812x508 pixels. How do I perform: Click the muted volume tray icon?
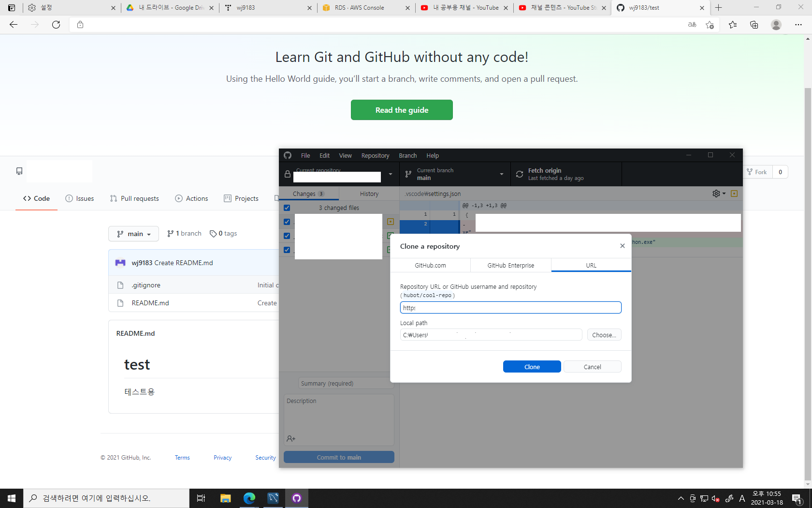pos(716,498)
